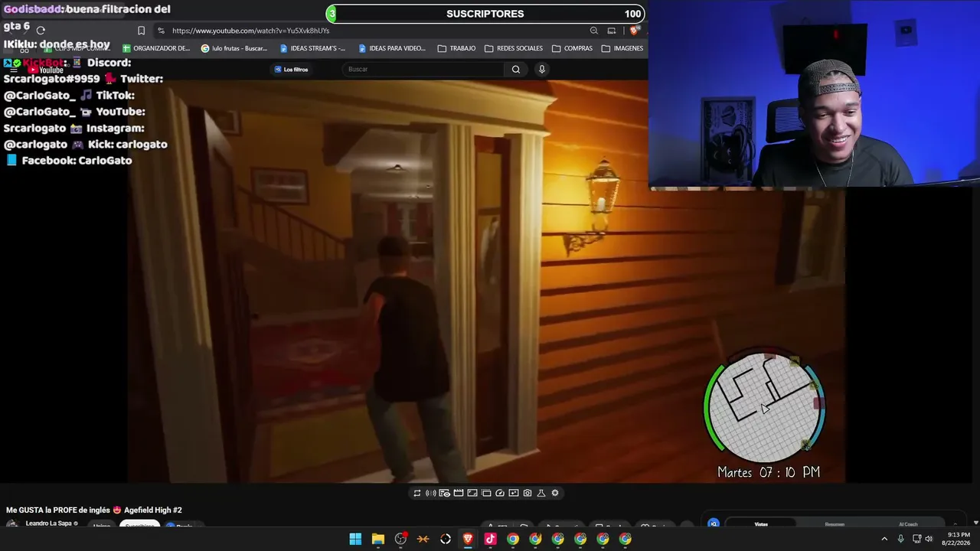Expand the IMAGENES bookmarks folder
Image resolution: width=980 pixels, height=551 pixels.
click(x=622, y=48)
